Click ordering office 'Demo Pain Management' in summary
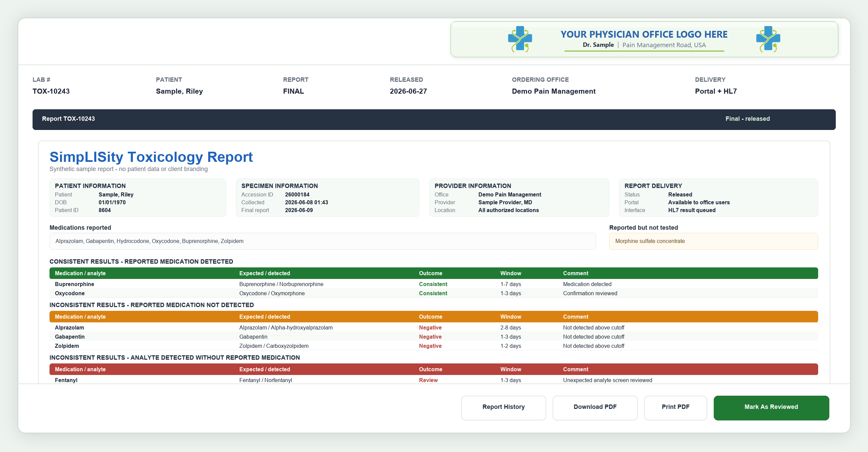868x452 pixels. [554, 91]
